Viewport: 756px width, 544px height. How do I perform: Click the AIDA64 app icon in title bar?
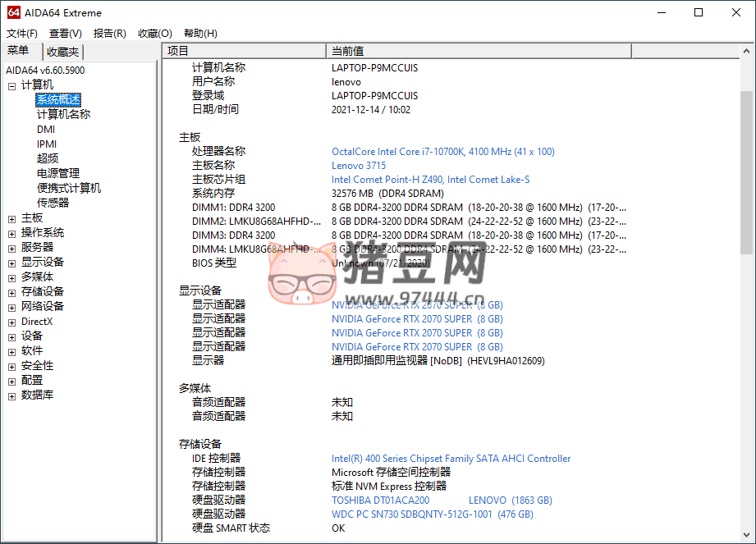tap(13, 12)
